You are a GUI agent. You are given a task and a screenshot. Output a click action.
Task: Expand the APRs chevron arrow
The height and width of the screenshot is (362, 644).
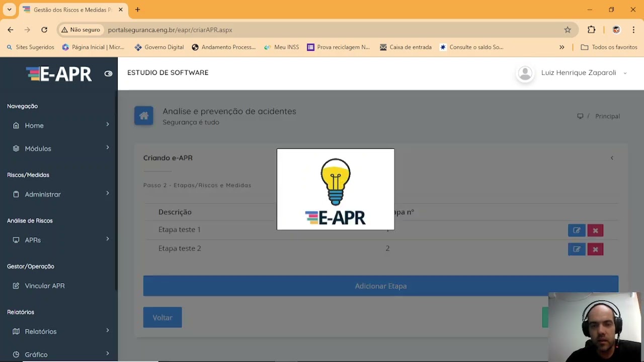107,239
